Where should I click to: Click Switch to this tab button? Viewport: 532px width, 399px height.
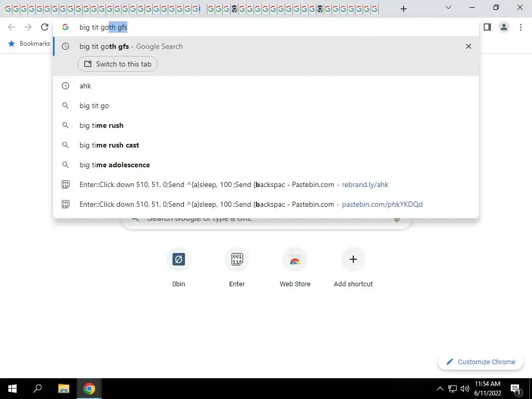tap(117, 64)
